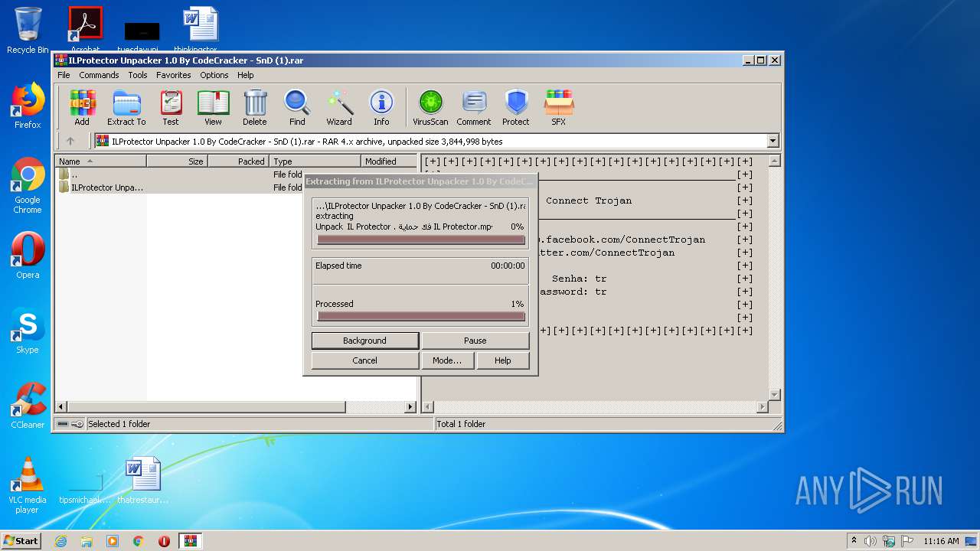Image resolution: width=980 pixels, height=551 pixels.
Task: Open VLC media player shortcut
Action: pos(28,485)
